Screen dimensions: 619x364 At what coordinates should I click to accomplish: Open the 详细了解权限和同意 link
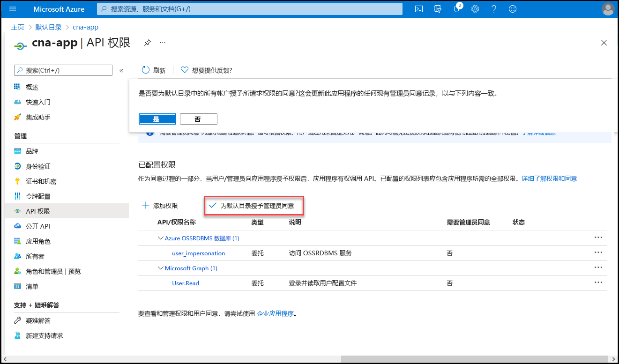tap(549, 178)
